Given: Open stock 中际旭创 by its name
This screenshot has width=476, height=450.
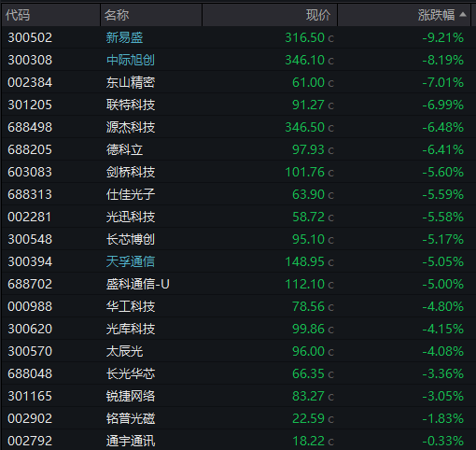Looking at the screenshot, I should pyautogui.click(x=131, y=60).
